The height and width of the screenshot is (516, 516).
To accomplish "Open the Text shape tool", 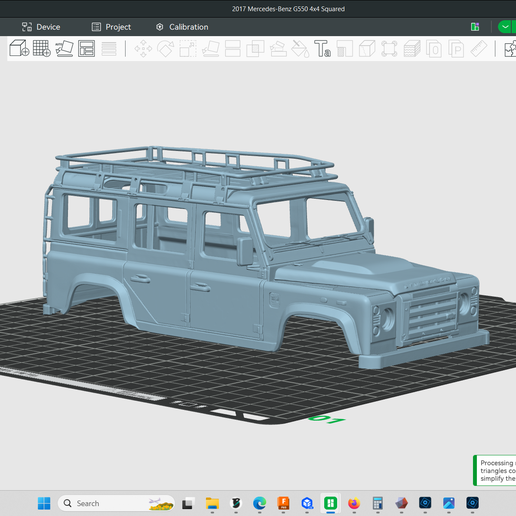I will coord(322,49).
